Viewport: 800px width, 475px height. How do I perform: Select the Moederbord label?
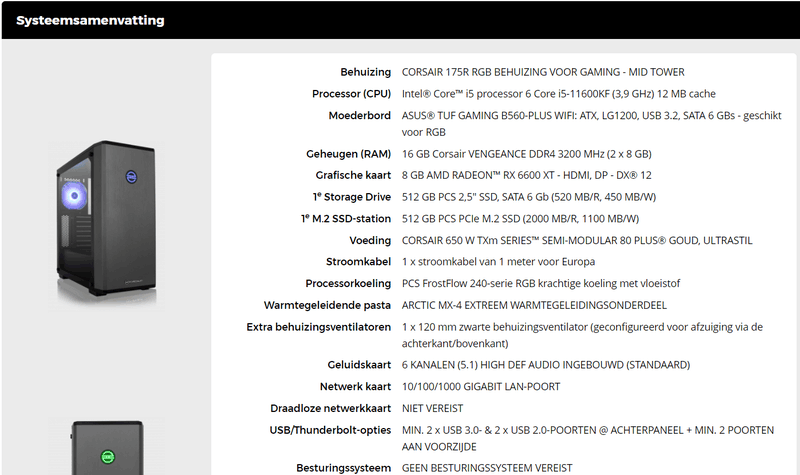coord(360,115)
